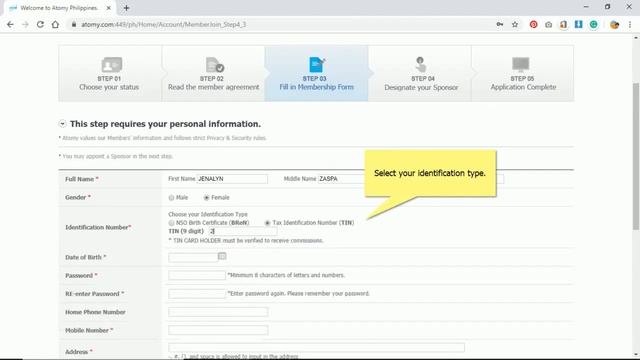The image size is (640, 360).
Task: Reload the page with refresh icon
Action: pyautogui.click(x=40, y=24)
